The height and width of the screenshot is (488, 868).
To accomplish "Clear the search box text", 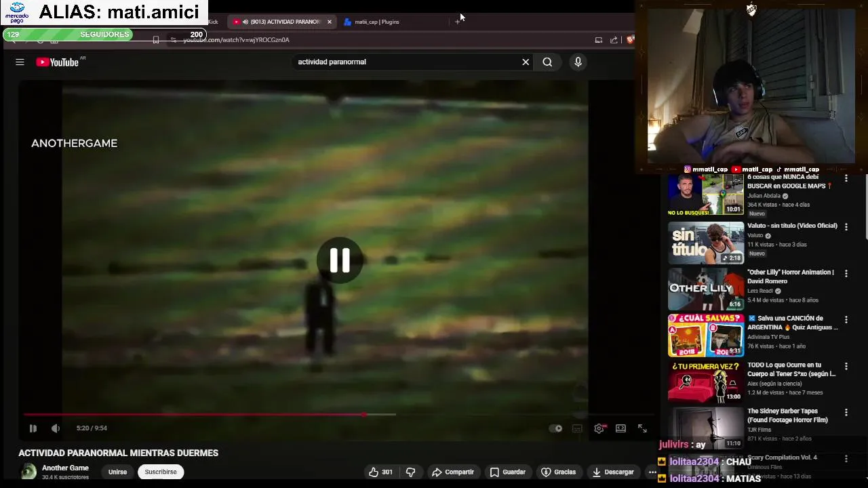I will tap(526, 62).
